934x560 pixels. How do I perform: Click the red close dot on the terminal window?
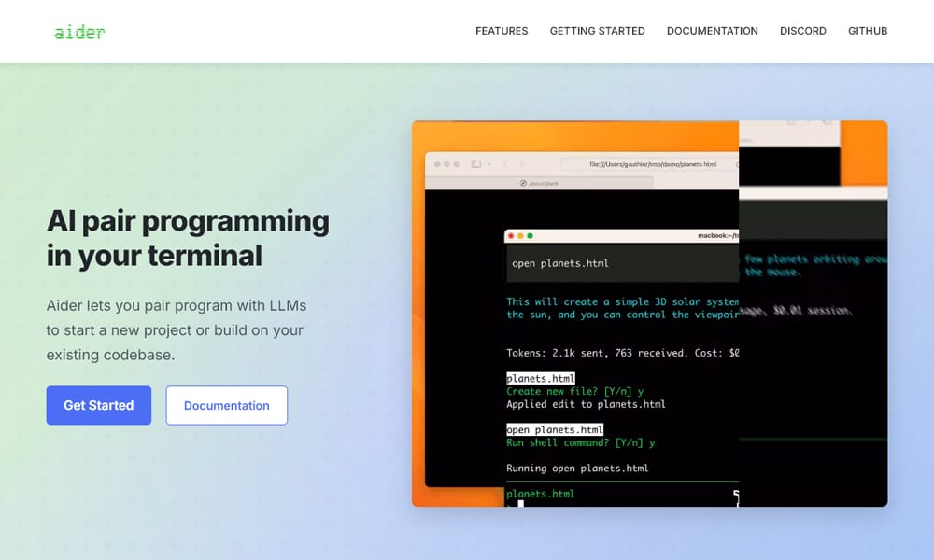[511, 235]
